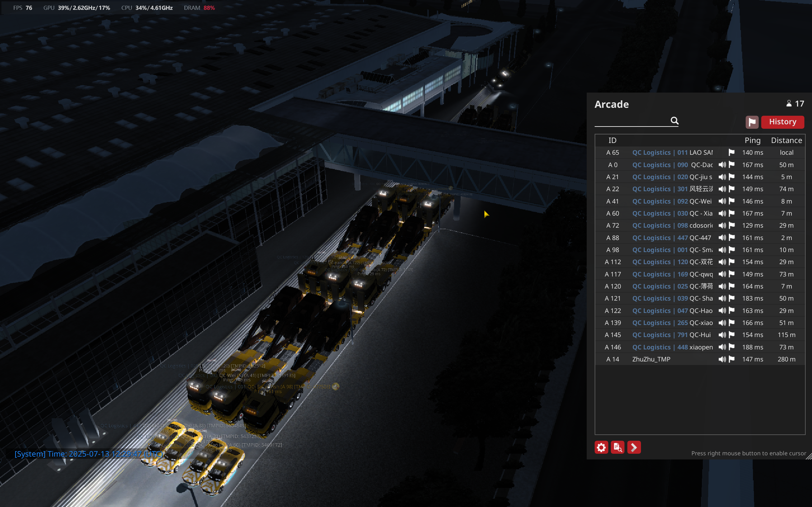Image resolution: width=812 pixels, height=507 pixels.
Task: Open the red settings gear button
Action: [x=601, y=447]
